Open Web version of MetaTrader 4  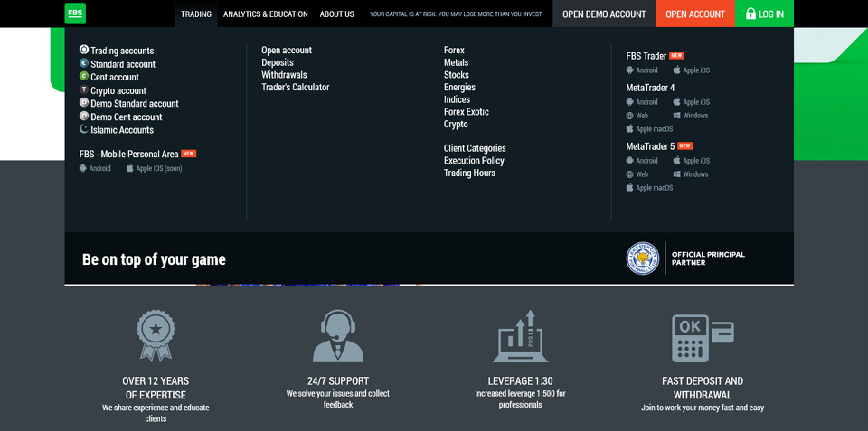coord(637,116)
